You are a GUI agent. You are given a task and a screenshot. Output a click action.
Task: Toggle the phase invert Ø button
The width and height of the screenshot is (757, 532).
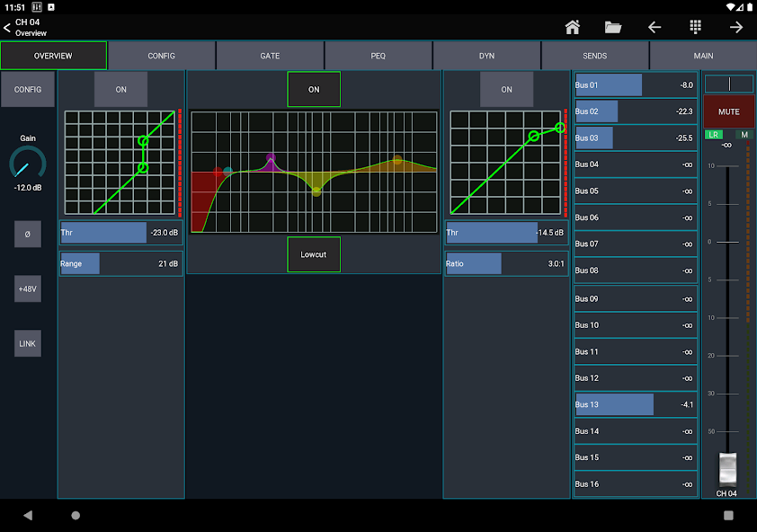[x=28, y=235]
